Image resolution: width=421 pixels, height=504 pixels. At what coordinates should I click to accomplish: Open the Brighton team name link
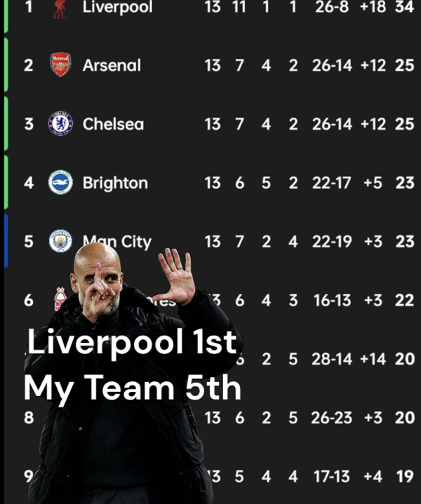pyautogui.click(x=115, y=183)
